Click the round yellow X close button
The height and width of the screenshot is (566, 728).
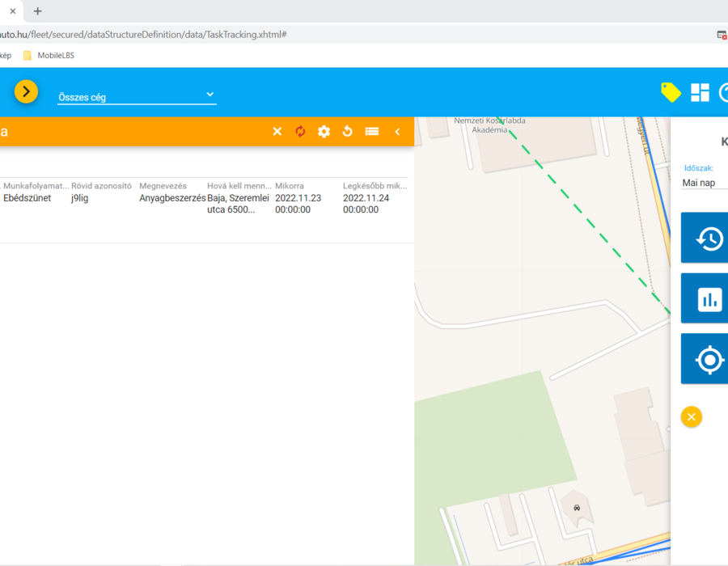(692, 416)
